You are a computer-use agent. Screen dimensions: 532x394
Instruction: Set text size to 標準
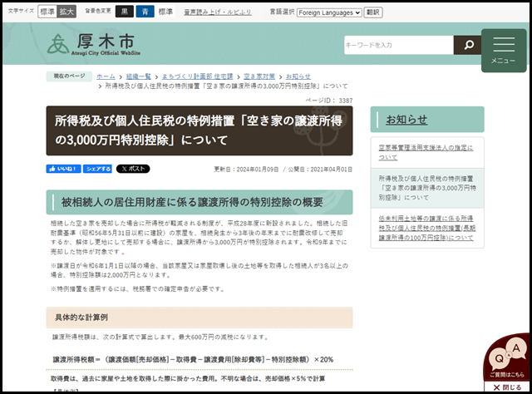47,12
